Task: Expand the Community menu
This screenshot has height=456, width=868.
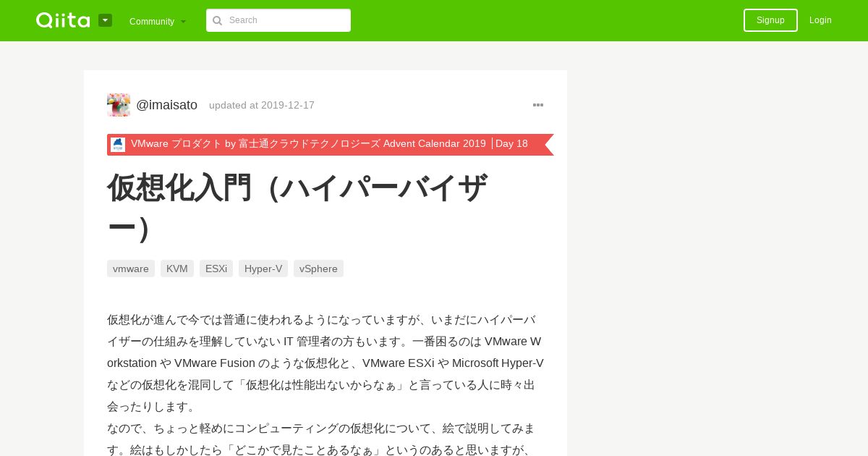Action: coord(158,21)
